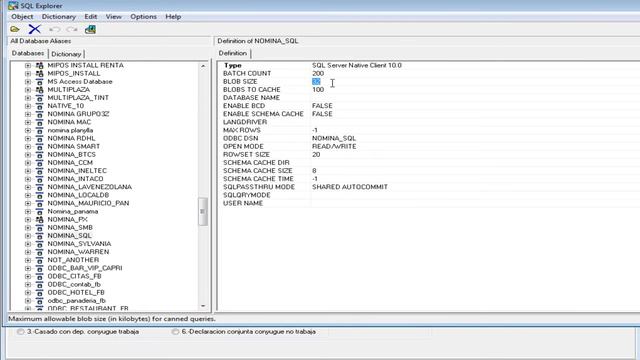
Task: Open the Help menu
Action: coord(173,17)
